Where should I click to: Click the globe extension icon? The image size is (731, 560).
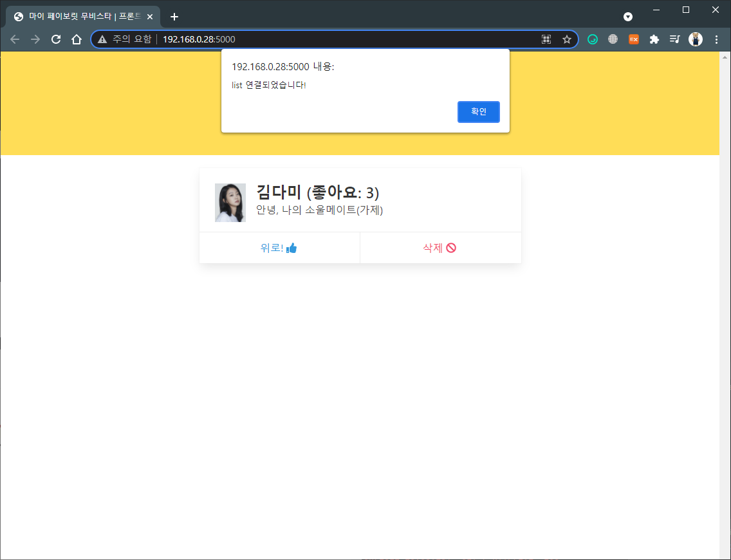[613, 39]
